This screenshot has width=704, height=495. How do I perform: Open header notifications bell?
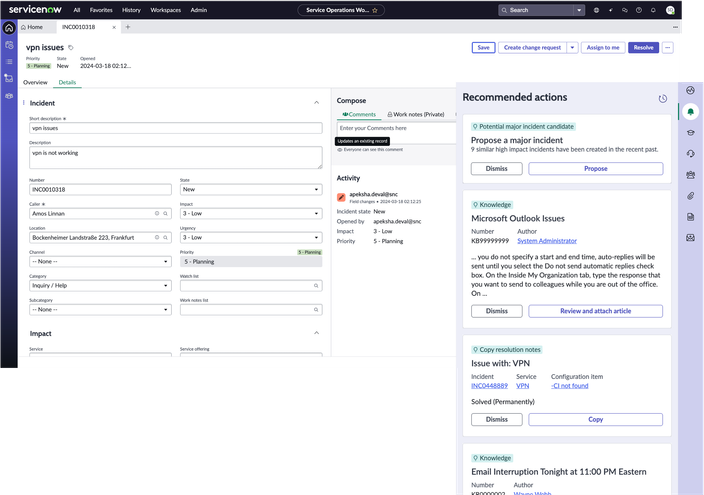[x=653, y=10]
